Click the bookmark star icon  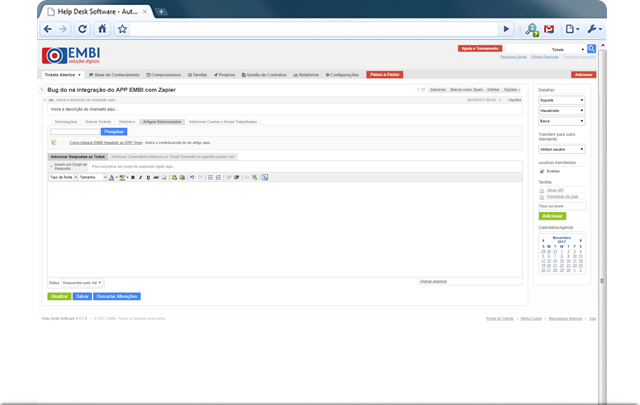click(x=122, y=30)
